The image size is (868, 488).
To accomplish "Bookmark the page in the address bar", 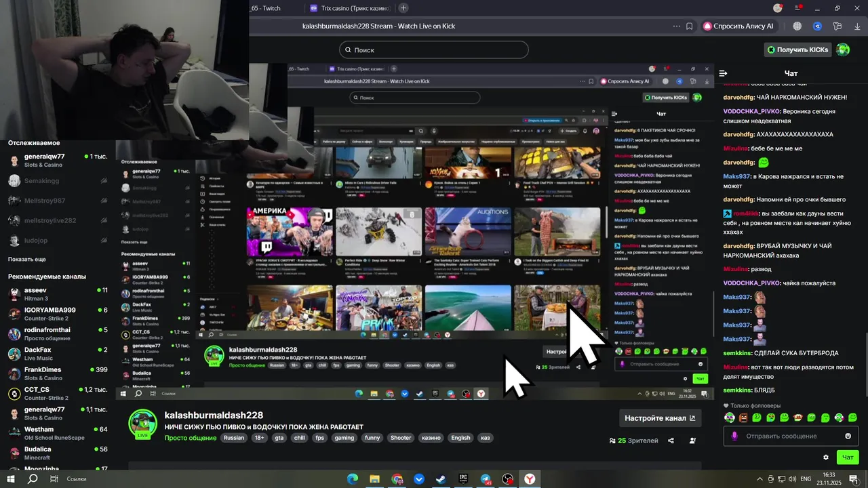I will tap(689, 26).
